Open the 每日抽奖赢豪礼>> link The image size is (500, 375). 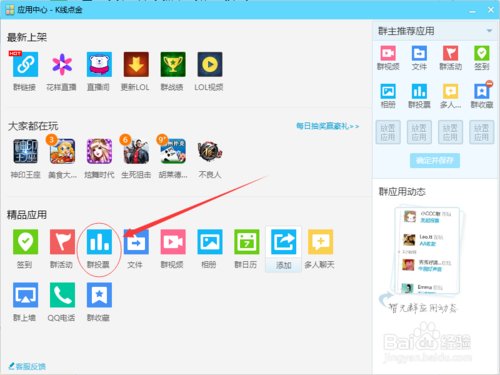[x=328, y=126]
